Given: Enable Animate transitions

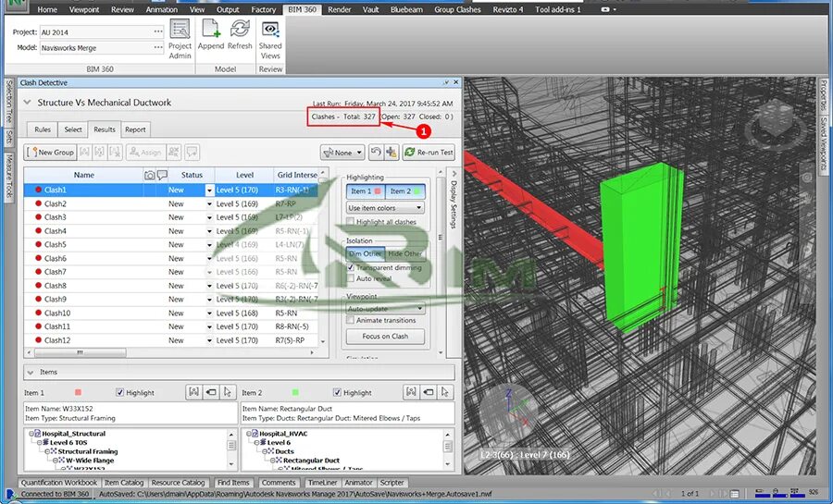Looking at the screenshot, I should point(350,321).
